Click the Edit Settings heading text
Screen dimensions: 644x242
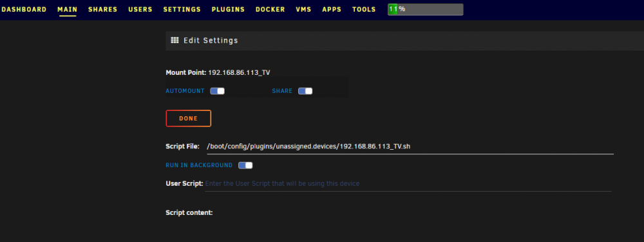[x=211, y=40]
